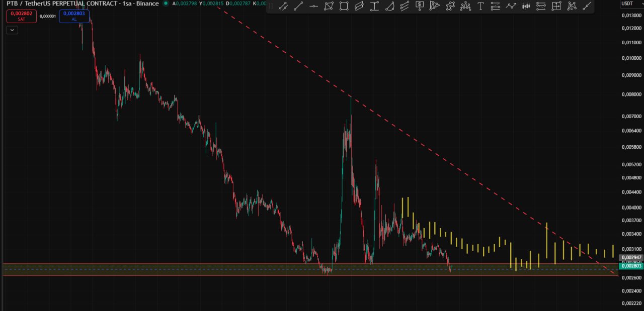Select the Gann Box grid tool
This screenshot has width=644, height=311.
pos(556,6)
